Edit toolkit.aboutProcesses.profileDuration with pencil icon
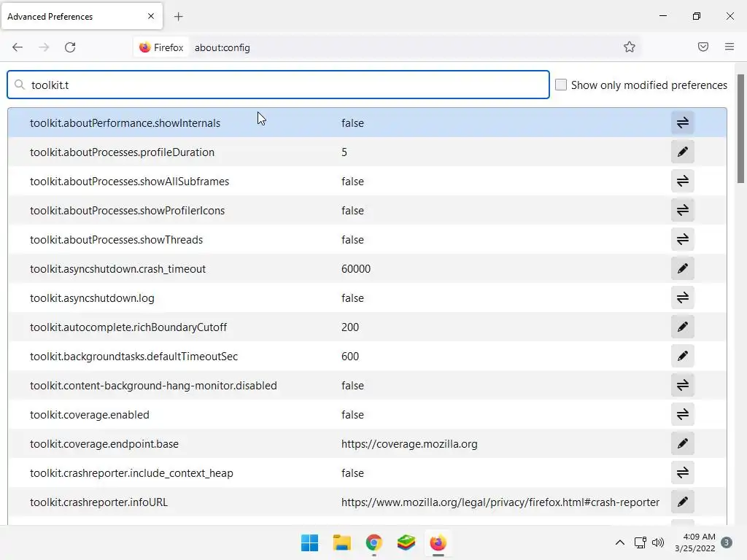This screenshot has height=560, width=747. point(682,152)
